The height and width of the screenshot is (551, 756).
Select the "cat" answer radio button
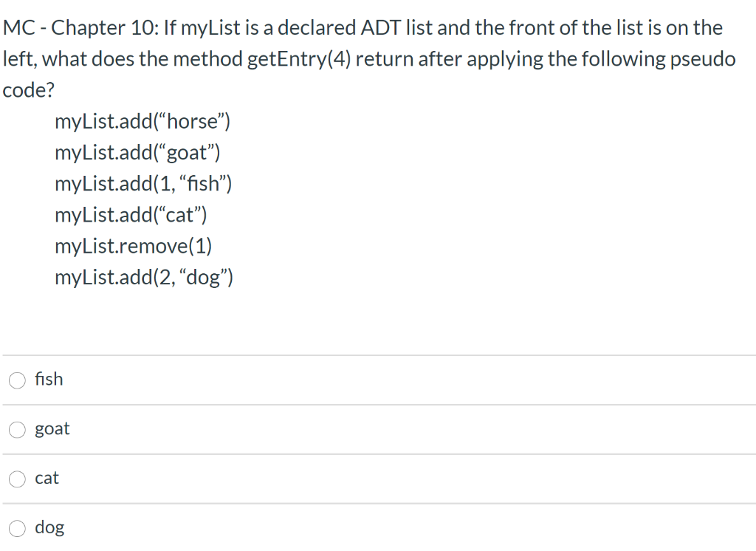pyautogui.click(x=16, y=479)
